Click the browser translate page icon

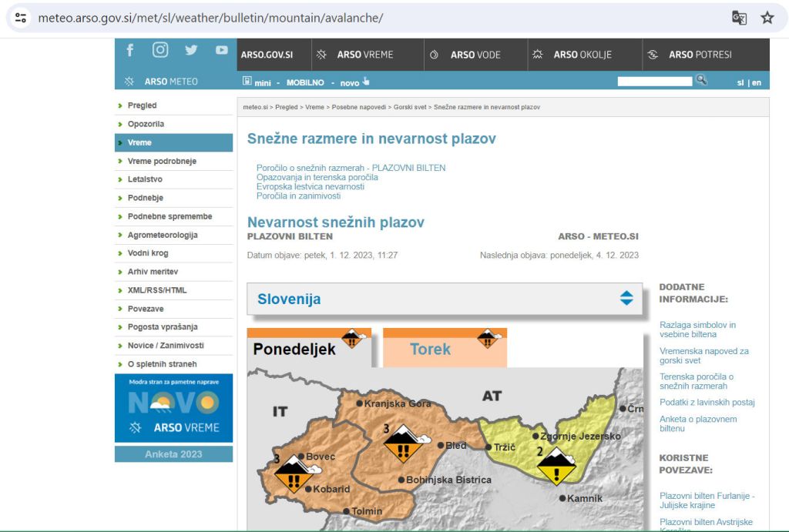click(739, 18)
